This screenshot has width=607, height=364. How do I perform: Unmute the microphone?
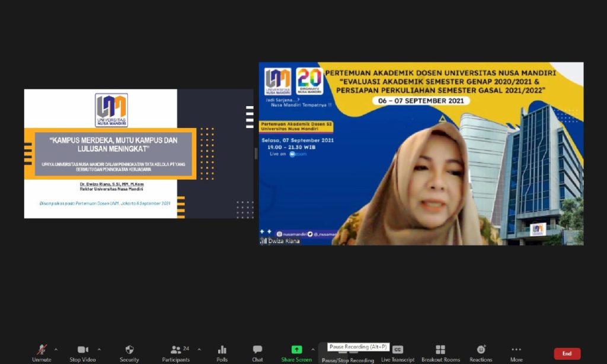42,353
